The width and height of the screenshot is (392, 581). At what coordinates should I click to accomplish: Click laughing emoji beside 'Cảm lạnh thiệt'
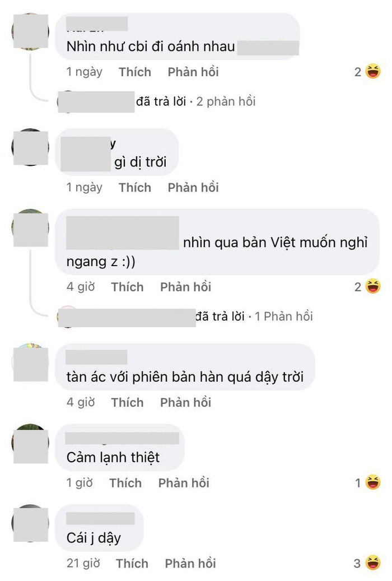[x=373, y=482]
